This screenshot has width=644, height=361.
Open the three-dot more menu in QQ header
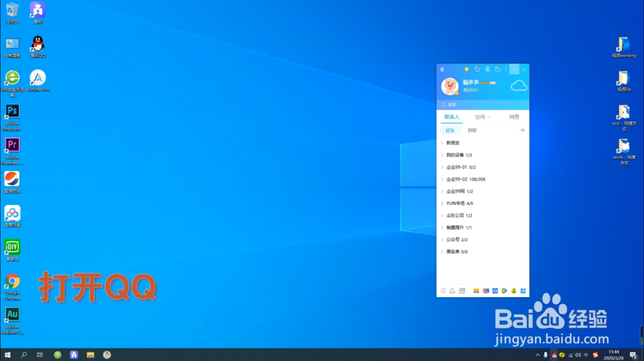tap(506, 70)
